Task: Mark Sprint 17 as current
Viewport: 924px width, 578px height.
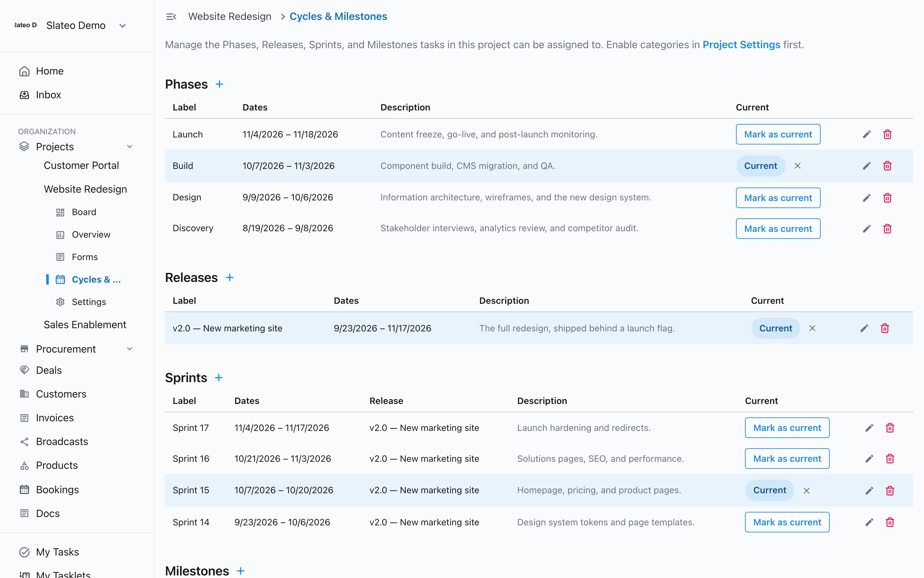Action: click(787, 428)
